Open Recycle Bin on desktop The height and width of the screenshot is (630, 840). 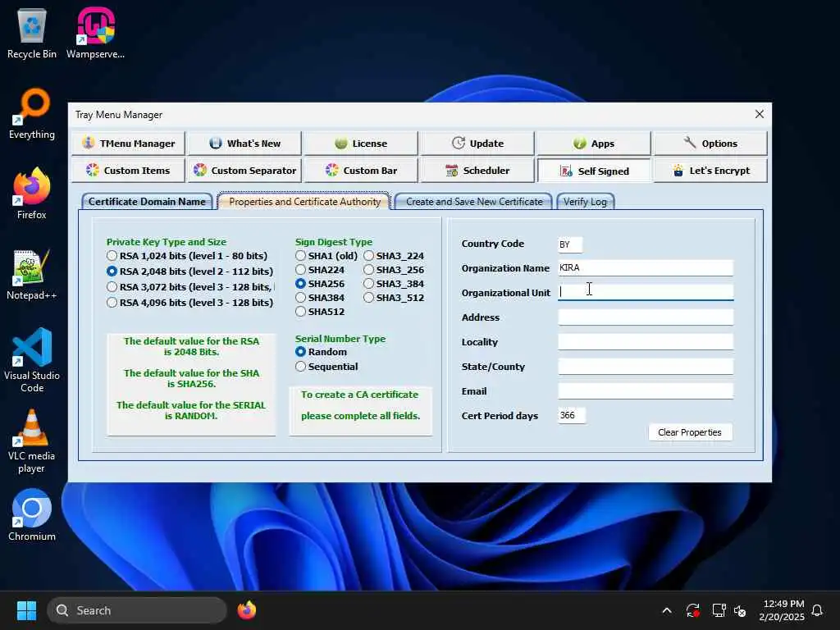click(32, 33)
